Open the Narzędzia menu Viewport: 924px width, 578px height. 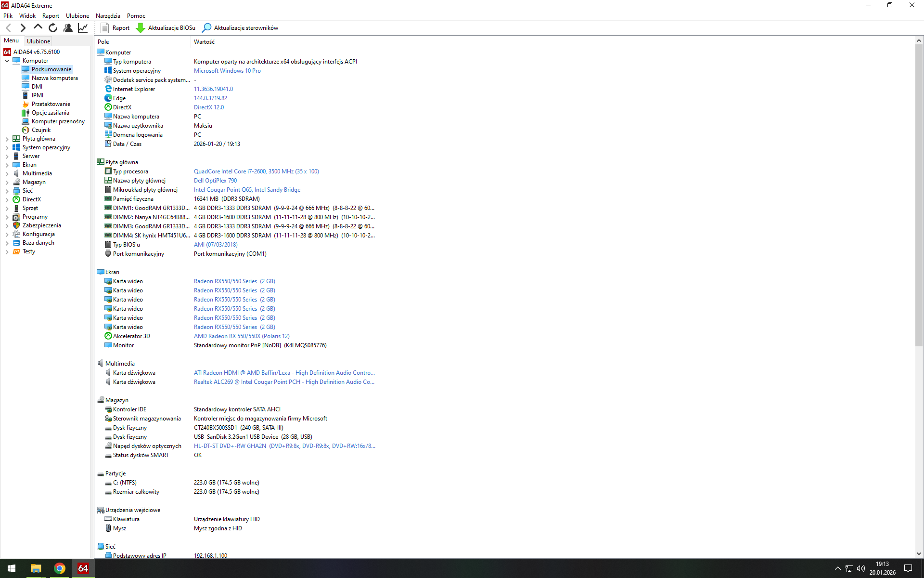[x=108, y=16]
